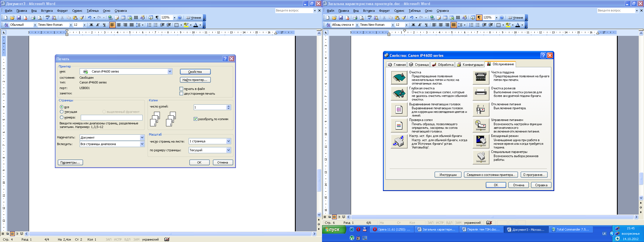Click the Найти принтер button

195,80
